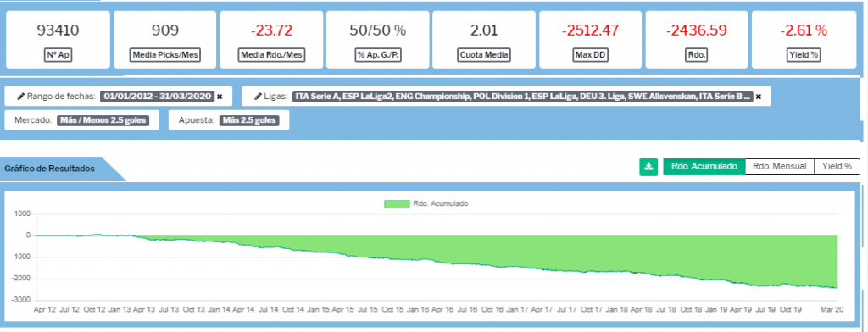This screenshot has width=868, height=332.
Task: Select the Max DD stat card
Action: (x=590, y=39)
